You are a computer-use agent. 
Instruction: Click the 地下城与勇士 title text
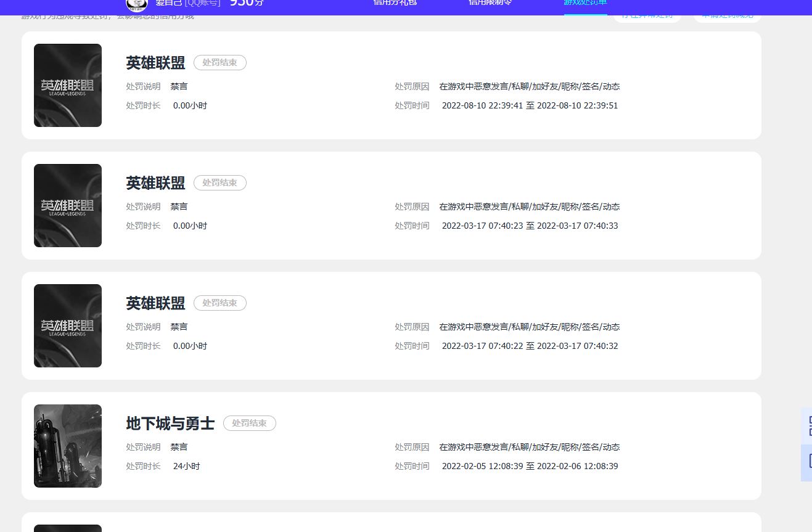pyautogui.click(x=170, y=424)
